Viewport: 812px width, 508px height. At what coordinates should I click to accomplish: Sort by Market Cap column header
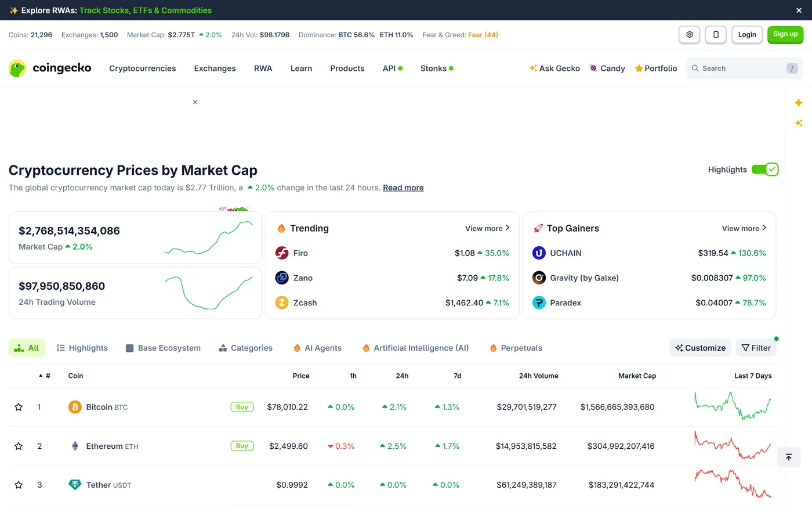(637, 376)
